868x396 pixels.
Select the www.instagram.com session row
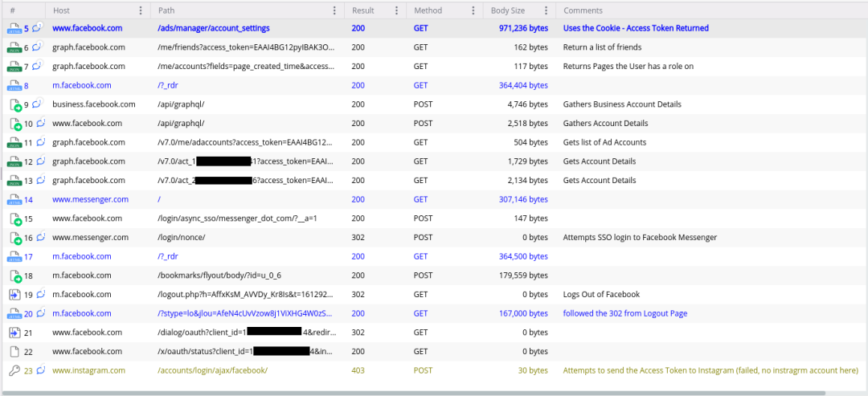click(434, 370)
